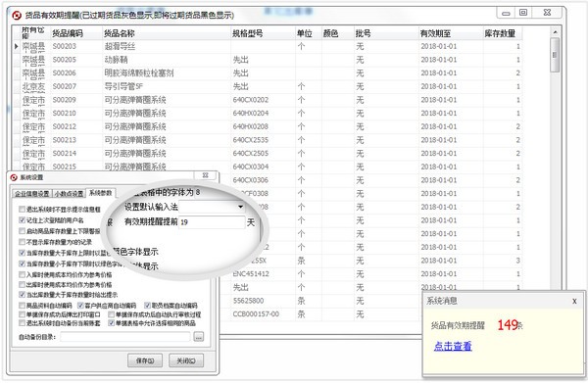This screenshot has height=383, width=588.
Task: Close the 系统消息 popup with X
Action: (x=574, y=301)
